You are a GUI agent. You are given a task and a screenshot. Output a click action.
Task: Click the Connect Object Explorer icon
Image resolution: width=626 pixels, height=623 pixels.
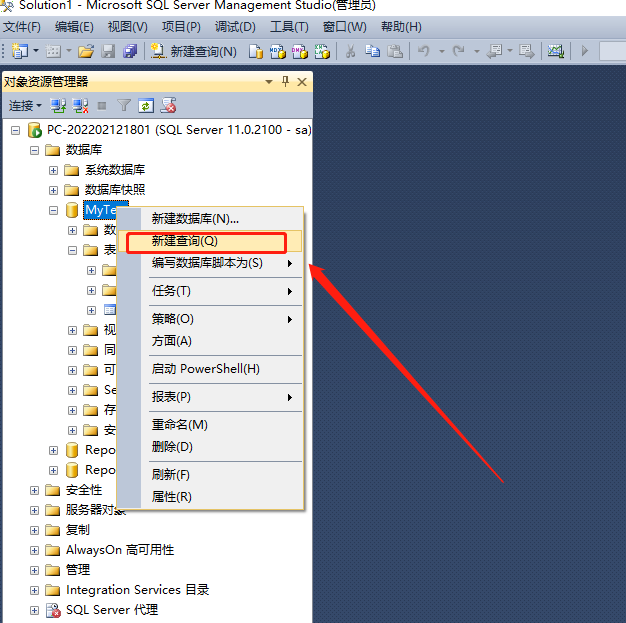58,106
